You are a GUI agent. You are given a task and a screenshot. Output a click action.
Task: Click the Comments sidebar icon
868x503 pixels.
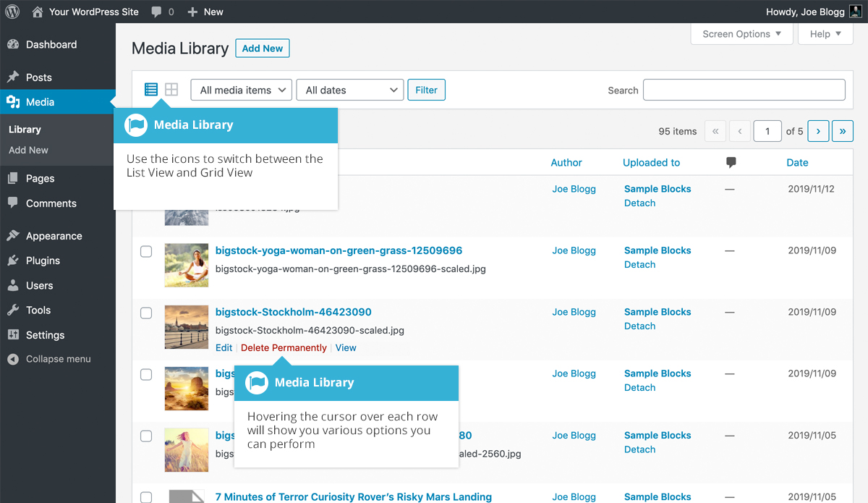tap(13, 203)
